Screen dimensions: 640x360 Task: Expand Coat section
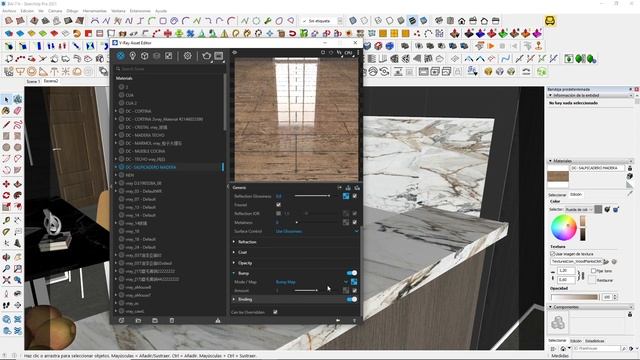pyautogui.click(x=234, y=252)
